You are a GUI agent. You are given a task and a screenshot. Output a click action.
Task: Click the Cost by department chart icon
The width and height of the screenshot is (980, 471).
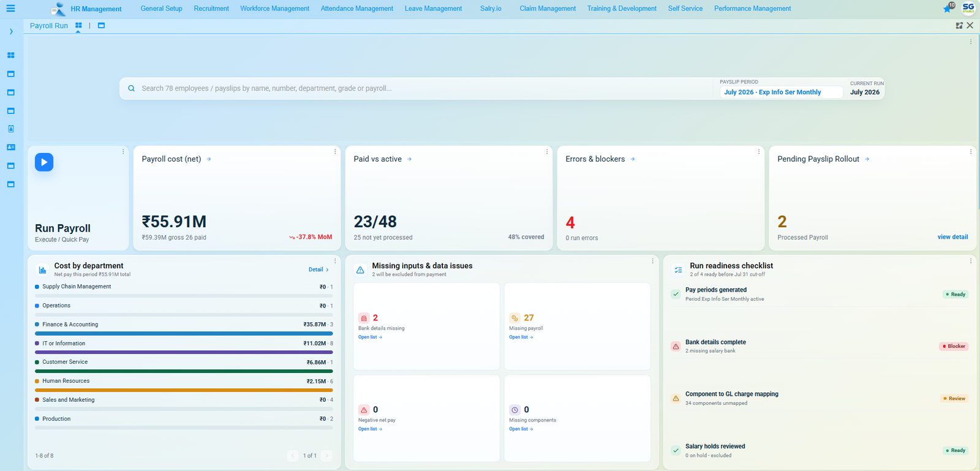[x=42, y=269]
